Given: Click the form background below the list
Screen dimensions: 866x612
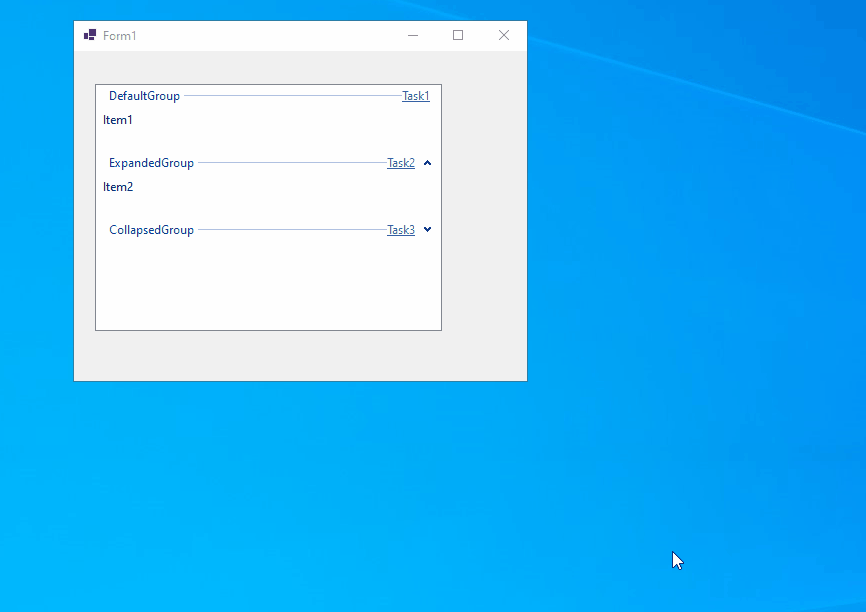Looking at the screenshot, I should click(x=300, y=355).
